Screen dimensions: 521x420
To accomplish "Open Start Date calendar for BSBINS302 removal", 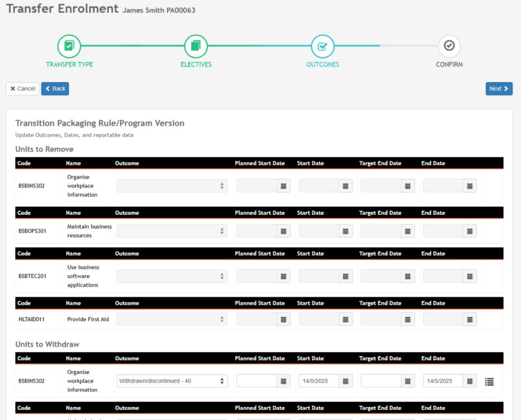I will 346,186.
